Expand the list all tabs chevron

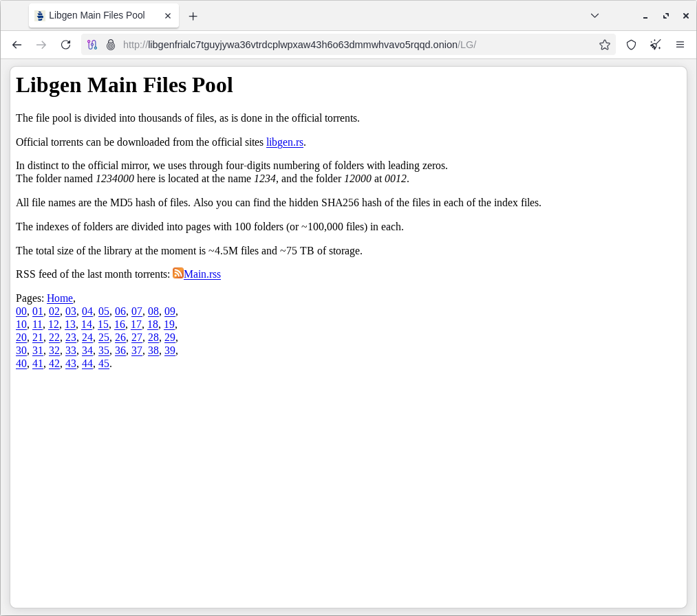click(594, 16)
